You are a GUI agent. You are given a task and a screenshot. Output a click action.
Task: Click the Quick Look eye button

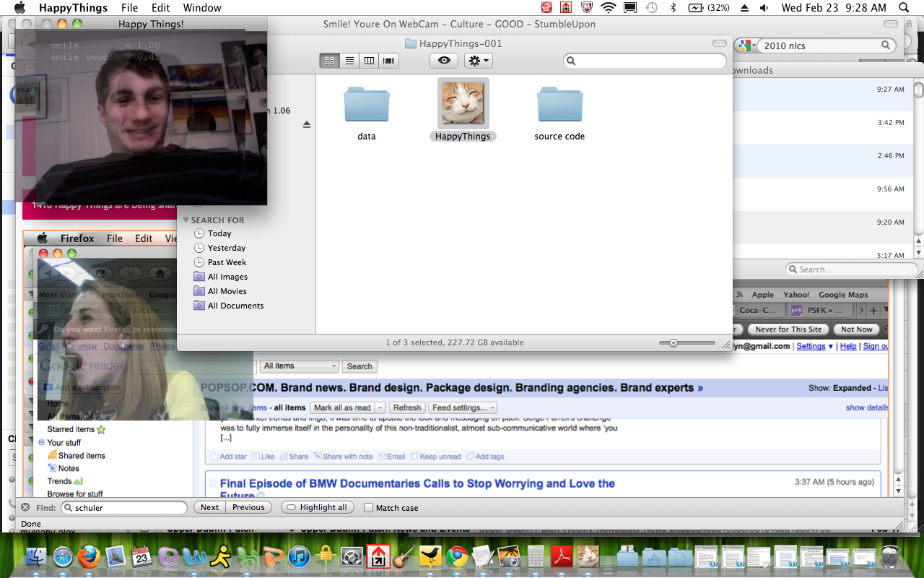click(444, 61)
